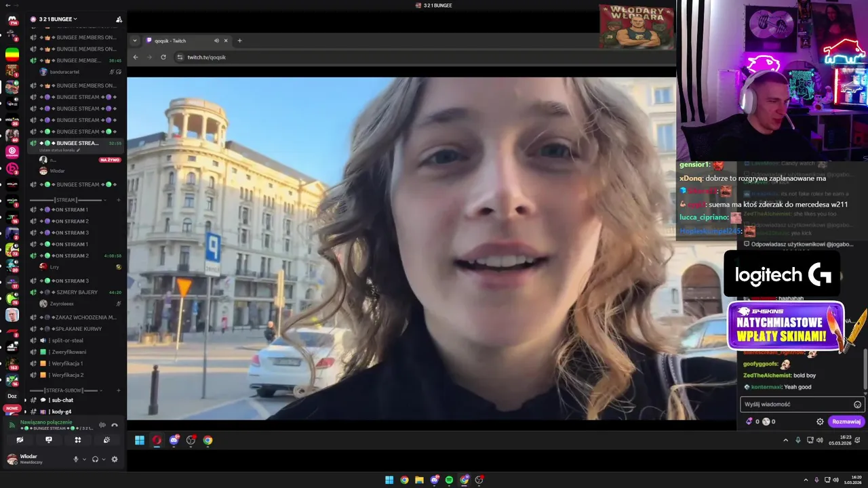Open the taskbar volume control
The height and width of the screenshot is (488, 868).
click(835, 480)
